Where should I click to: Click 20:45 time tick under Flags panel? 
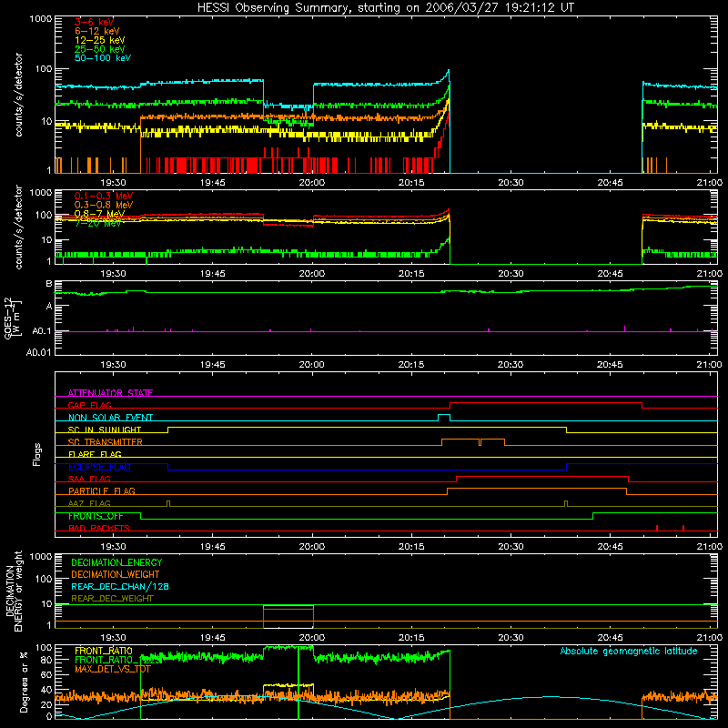coord(610,547)
